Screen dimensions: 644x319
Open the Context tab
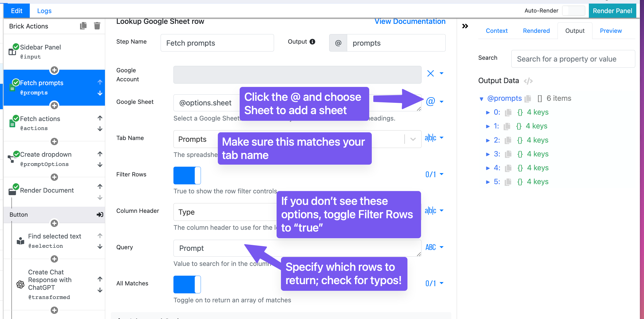pos(496,31)
